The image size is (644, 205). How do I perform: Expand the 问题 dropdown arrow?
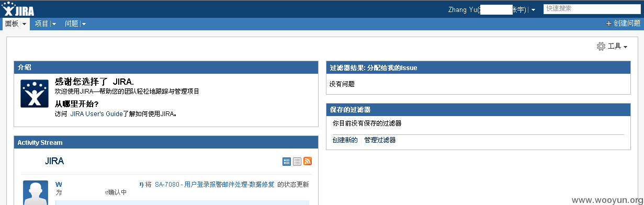[x=84, y=24]
